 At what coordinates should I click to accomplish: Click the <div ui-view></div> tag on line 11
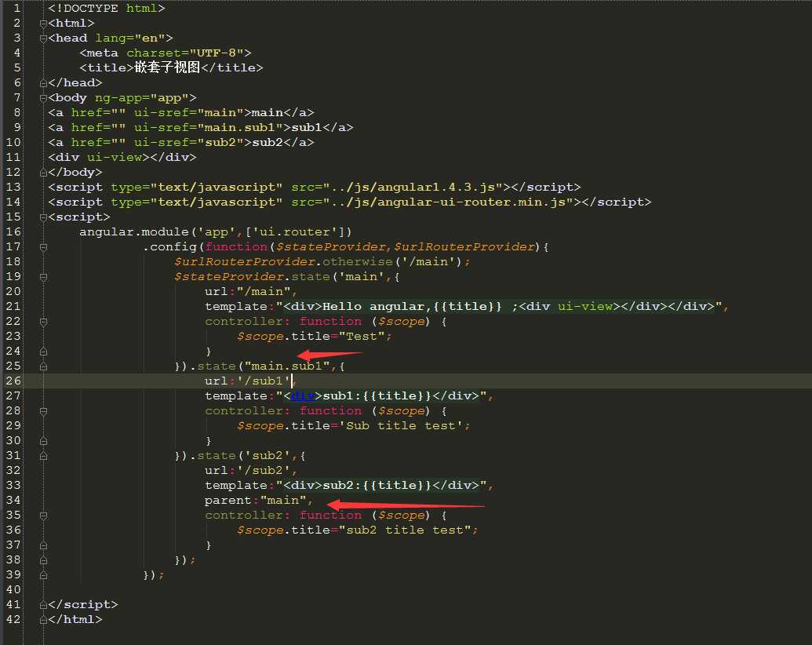pos(122,157)
